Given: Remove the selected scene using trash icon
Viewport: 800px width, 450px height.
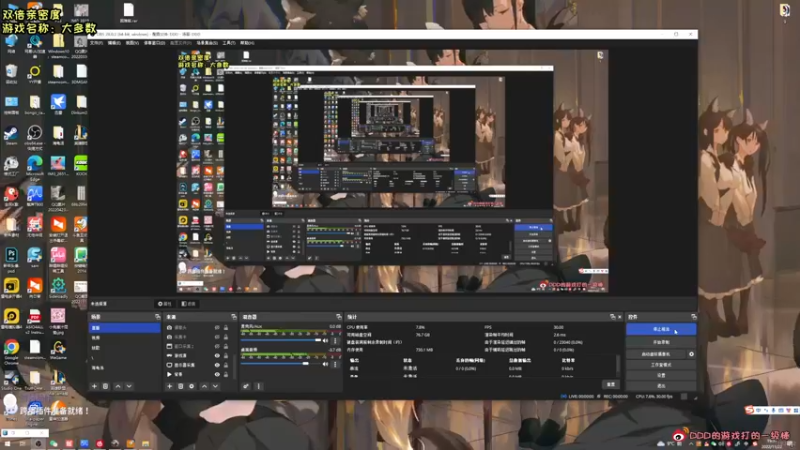Looking at the screenshot, I should [x=106, y=386].
